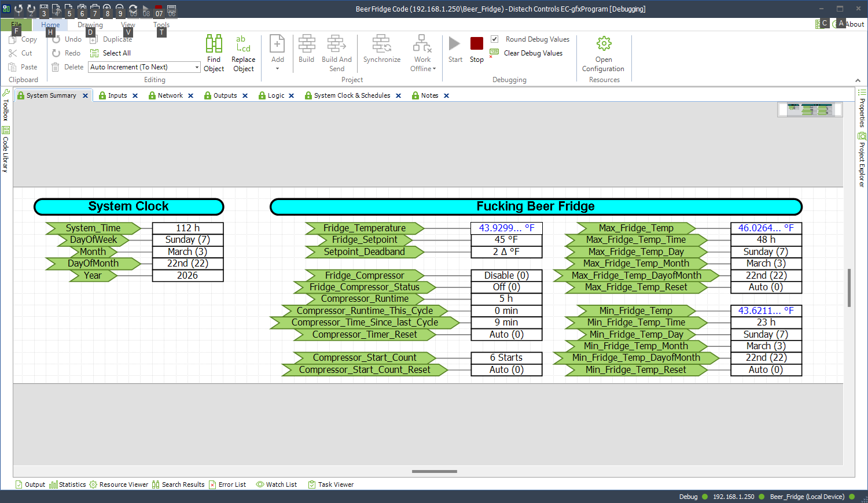Open the Drawing ribbon tab
This screenshot has height=503, width=868.
(x=90, y=25)
